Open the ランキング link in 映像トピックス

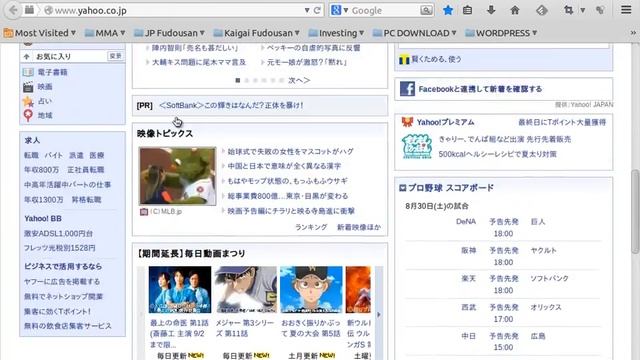click(x=311, y=227)
